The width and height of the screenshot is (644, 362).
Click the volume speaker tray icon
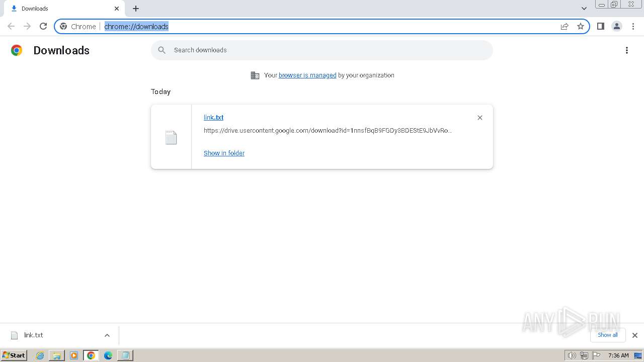click(x=572, y=355)
